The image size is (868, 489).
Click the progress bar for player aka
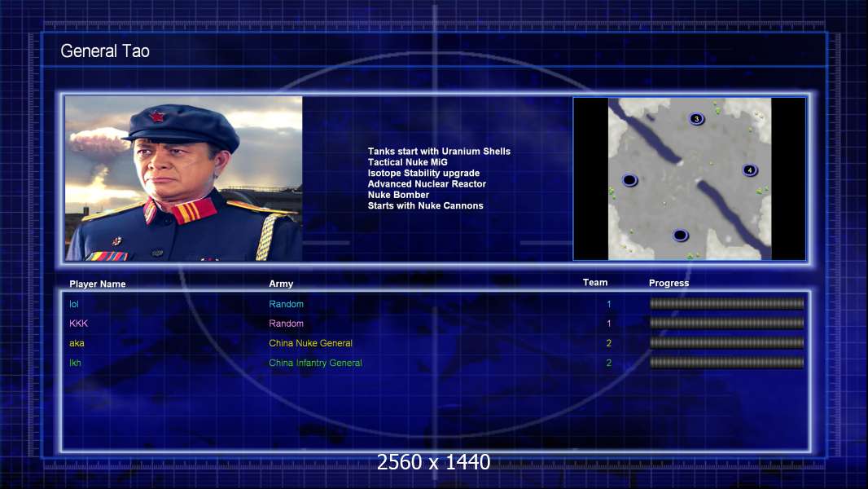coord(727,343)
